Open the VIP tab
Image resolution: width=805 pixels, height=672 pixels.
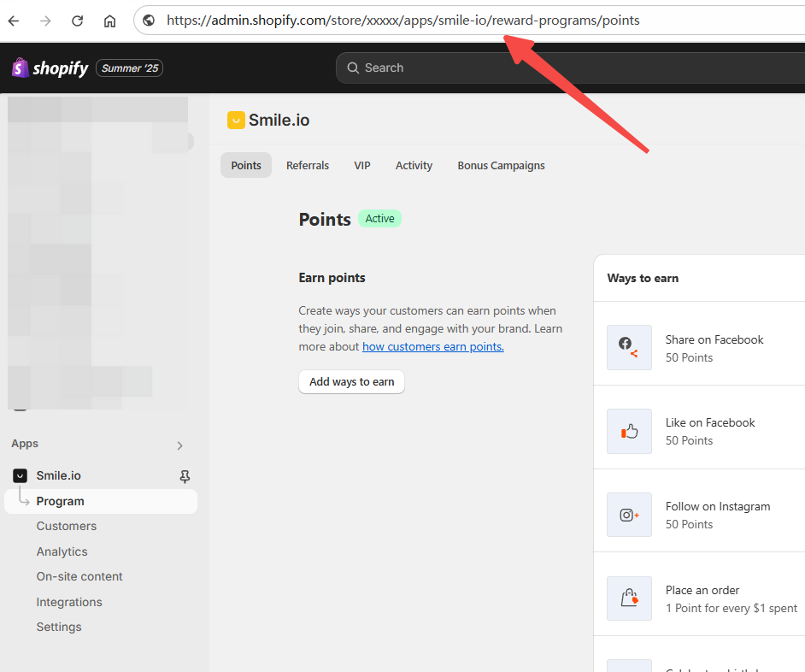coord(362,165)
